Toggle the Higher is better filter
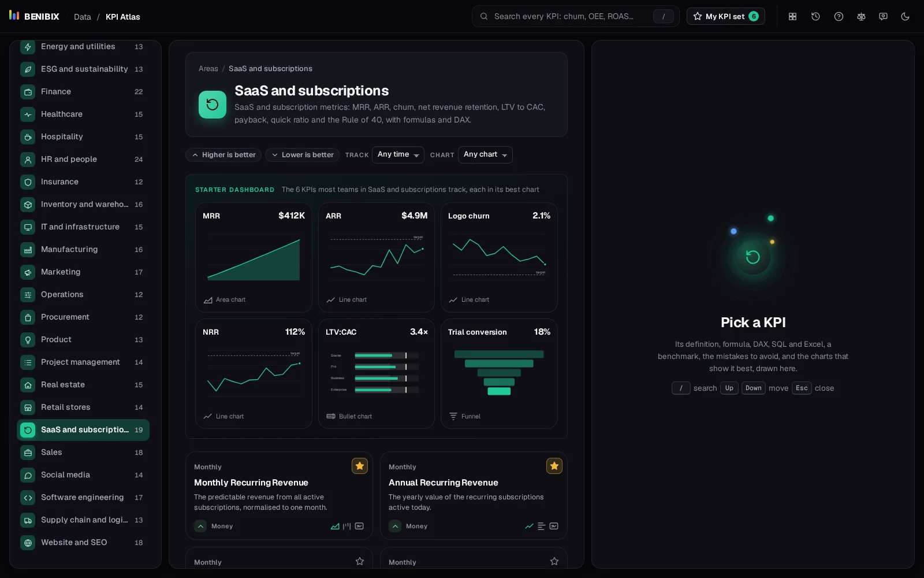924x578 pixels. [223, 155]
